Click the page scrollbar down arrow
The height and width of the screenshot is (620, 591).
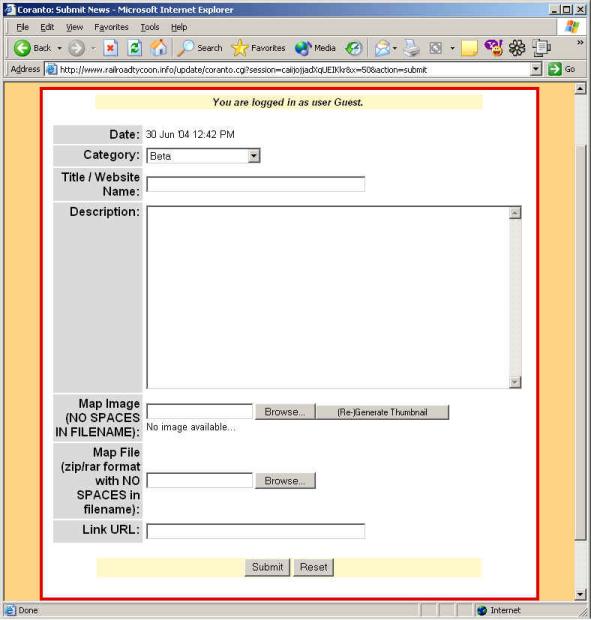[580, 594]
